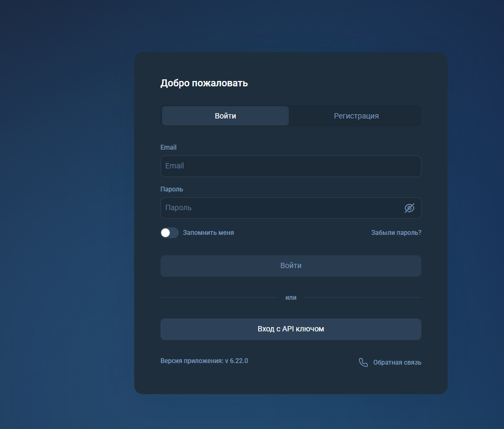Click the Запомнить меня label text
The width and height of the screenshot is (504, 429).
(208, 233)
